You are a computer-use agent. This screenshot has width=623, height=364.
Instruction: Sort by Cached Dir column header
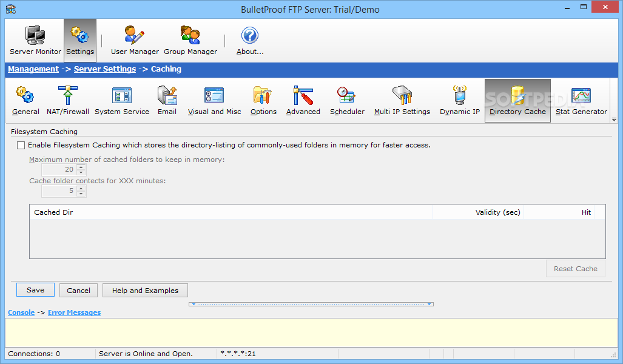click(x=231, y=212)
